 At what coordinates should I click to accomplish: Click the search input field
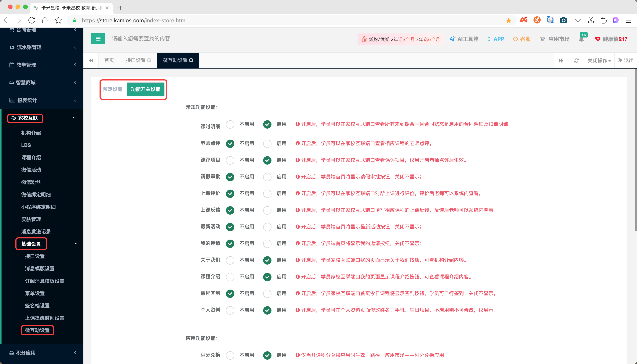coord(175,38)
